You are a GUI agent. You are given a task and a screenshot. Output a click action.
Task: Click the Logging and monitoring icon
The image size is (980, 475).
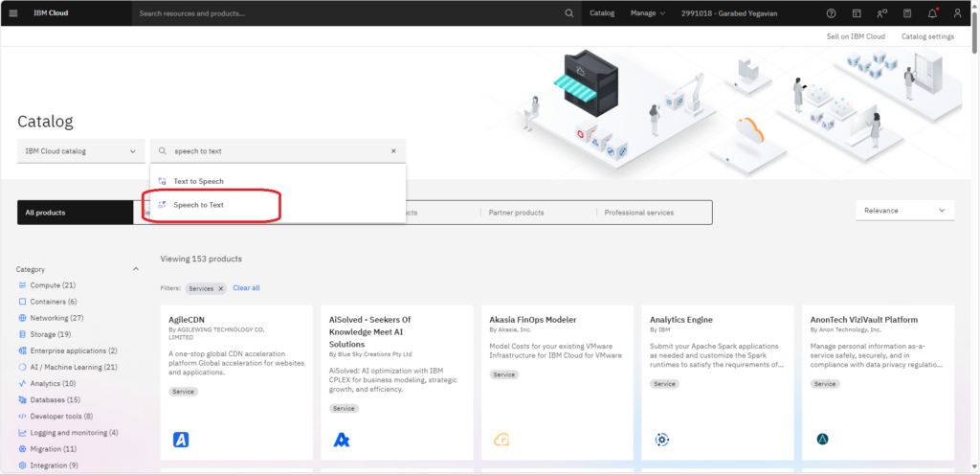tap(23, 433)
